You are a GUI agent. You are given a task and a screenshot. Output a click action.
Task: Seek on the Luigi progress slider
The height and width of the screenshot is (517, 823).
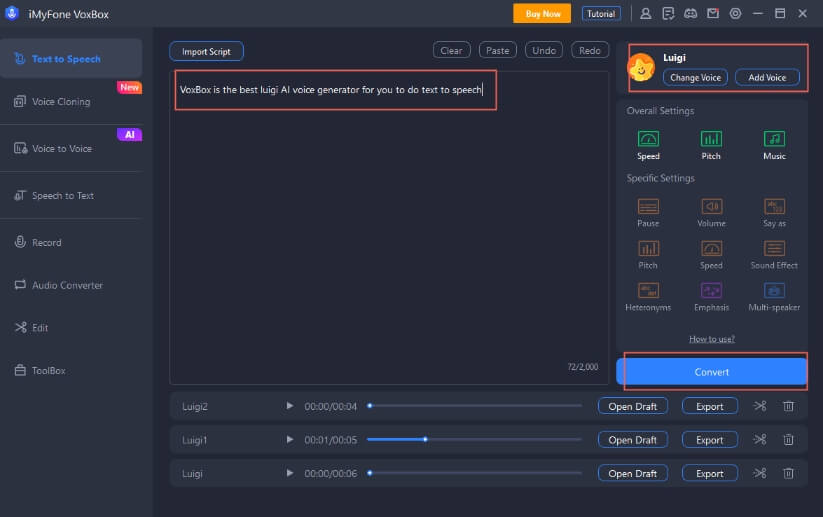(x=474, y=473)
